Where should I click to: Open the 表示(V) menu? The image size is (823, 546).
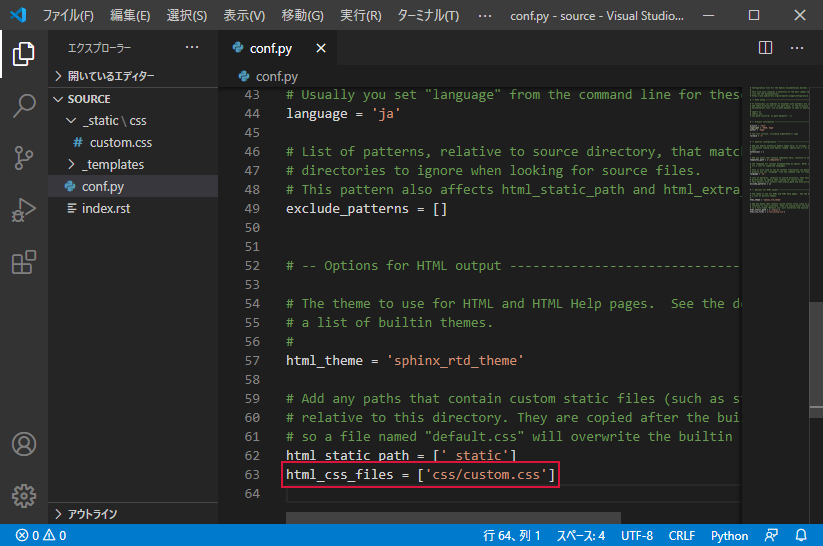point(244,15)
